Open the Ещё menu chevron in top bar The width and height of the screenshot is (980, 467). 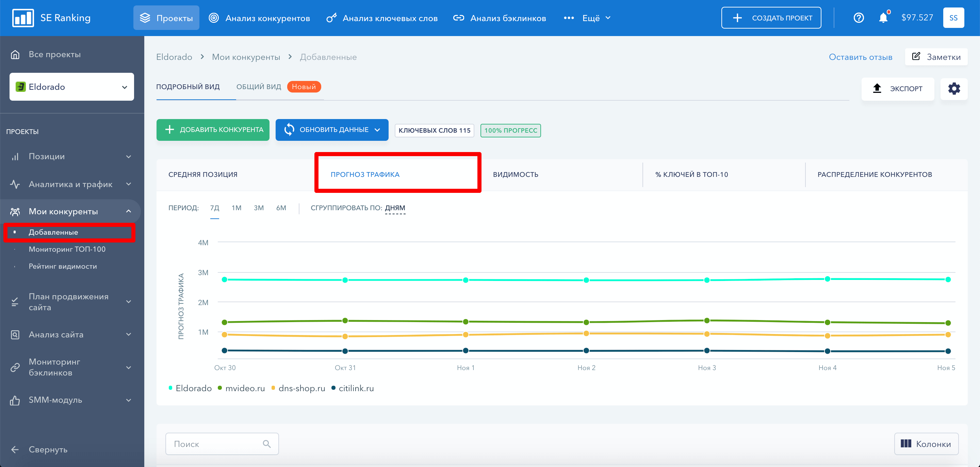tap(608, 18)
